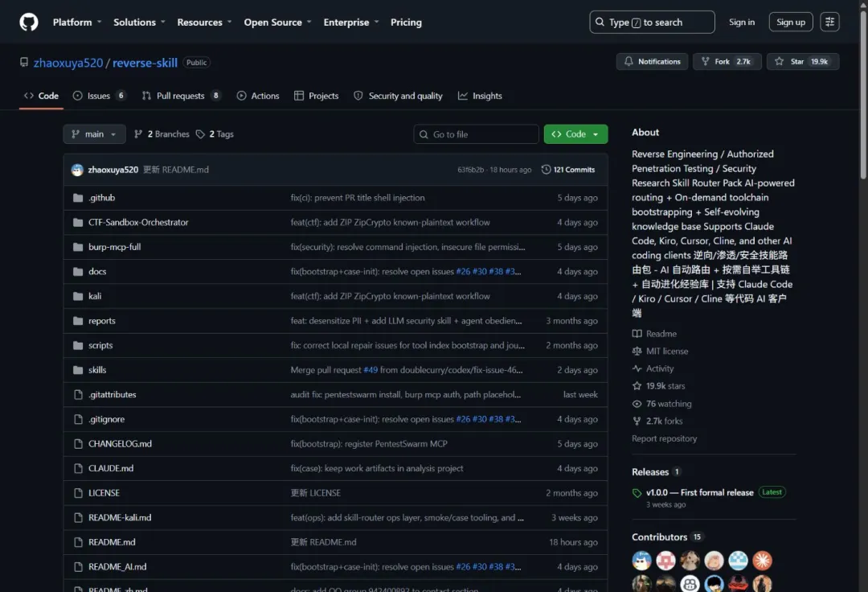Viewport: 868px width, 592px height.
Task: Click the repository icon before zhaoxuya520
Action: click(24, 62)
